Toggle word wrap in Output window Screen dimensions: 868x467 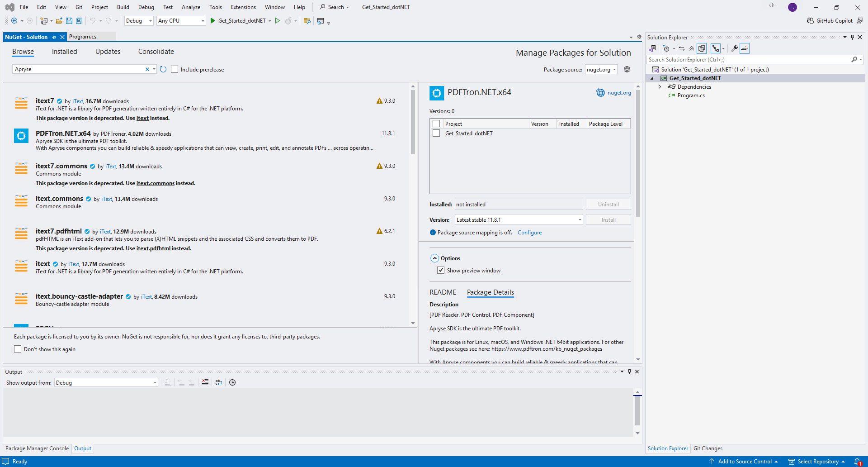click(x=219, y=382)
